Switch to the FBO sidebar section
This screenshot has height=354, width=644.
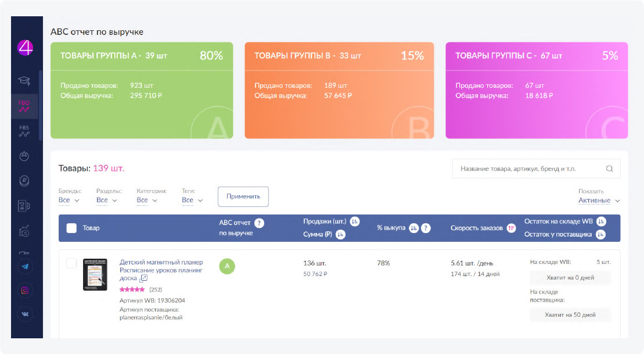24,106
